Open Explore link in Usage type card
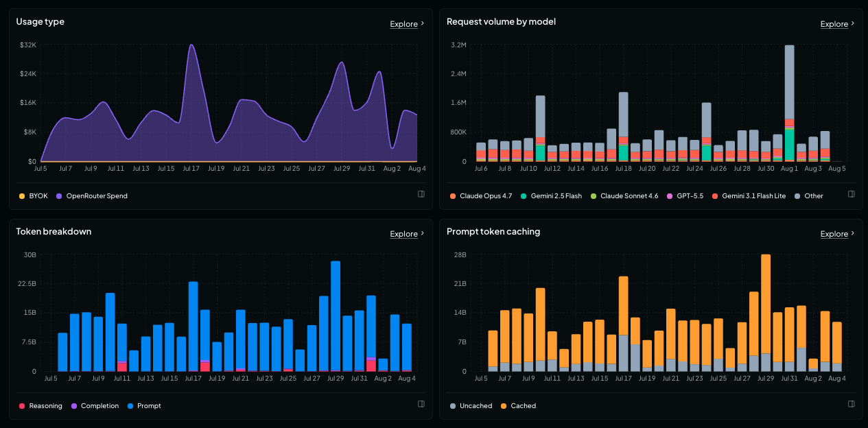Viewport: 868px width, 428px height. pyautogui.click(x=407, y=24)
